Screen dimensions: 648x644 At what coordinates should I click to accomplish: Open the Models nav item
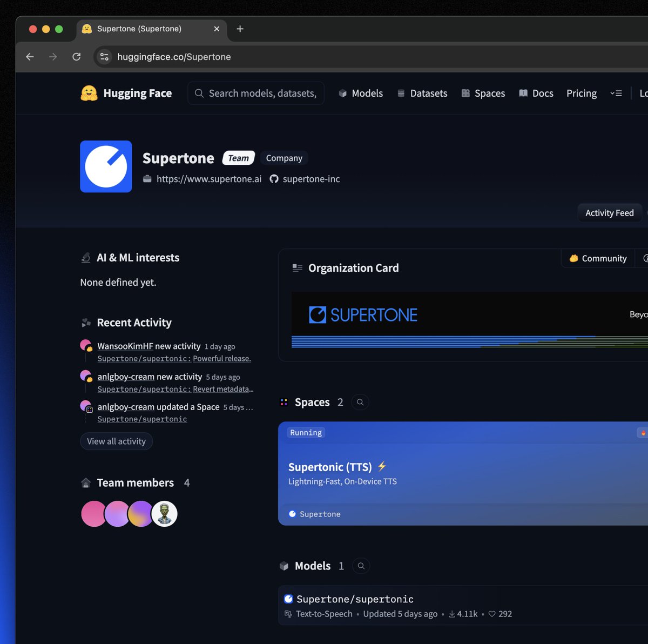click(x=361, y=93)
